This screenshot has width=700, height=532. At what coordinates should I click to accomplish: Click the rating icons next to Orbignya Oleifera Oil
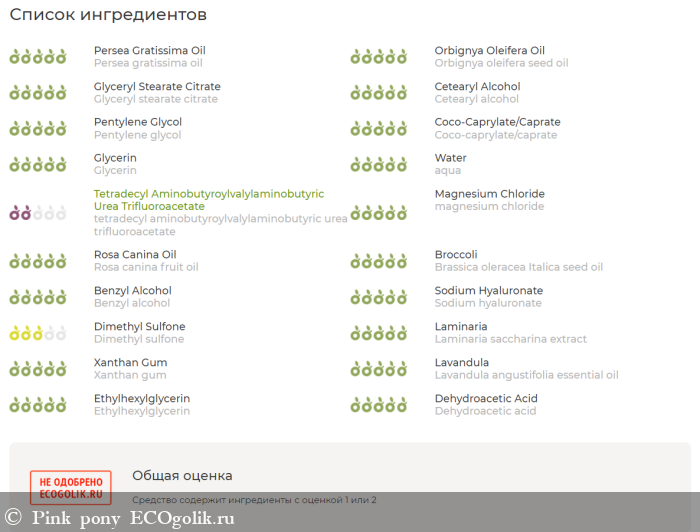click(x=378, y=57)
